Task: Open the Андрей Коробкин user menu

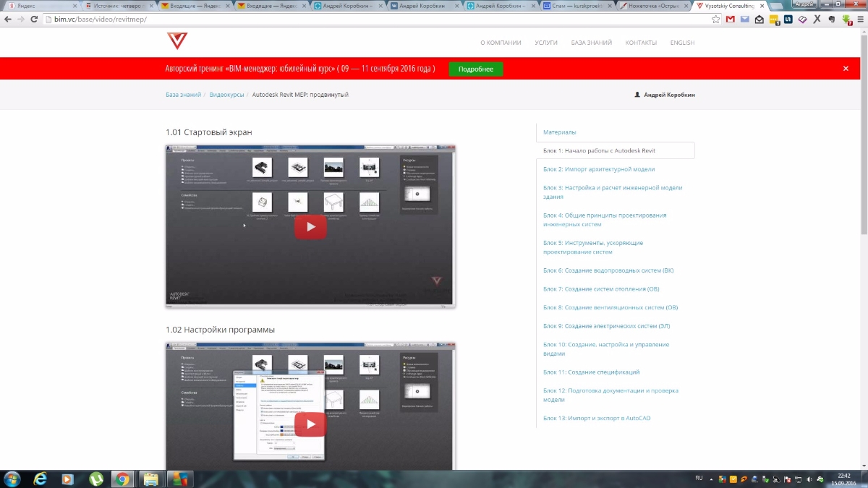Action: click(x=664, y=95)
